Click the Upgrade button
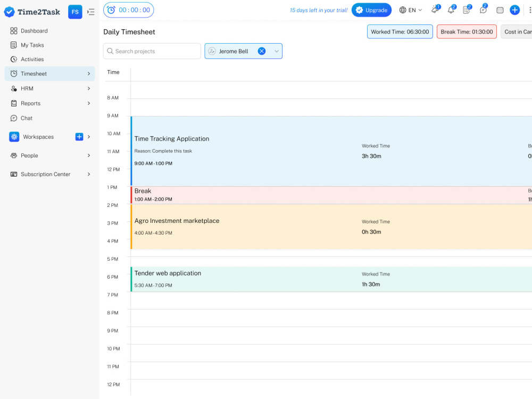 click(x=371, y=10)
